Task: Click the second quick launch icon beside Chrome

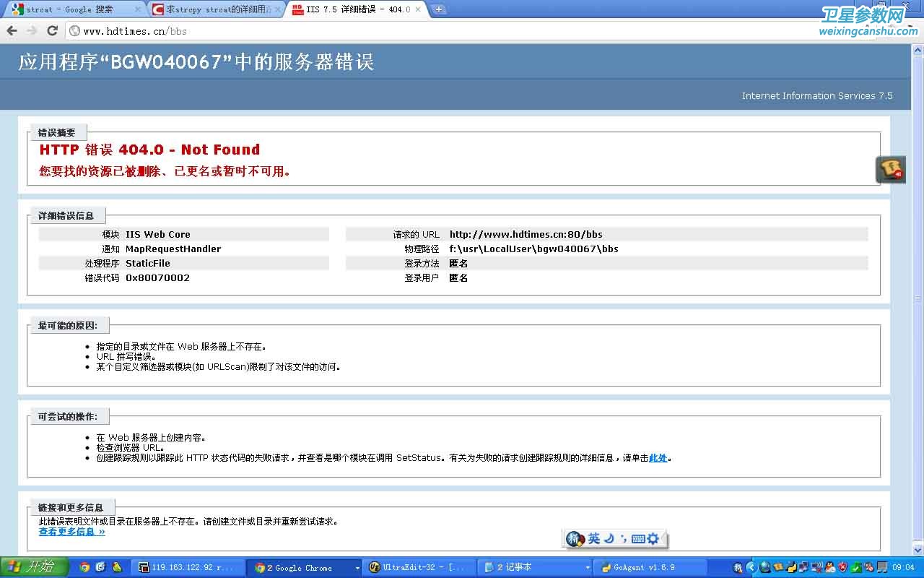Action: [x=100, y=567]
